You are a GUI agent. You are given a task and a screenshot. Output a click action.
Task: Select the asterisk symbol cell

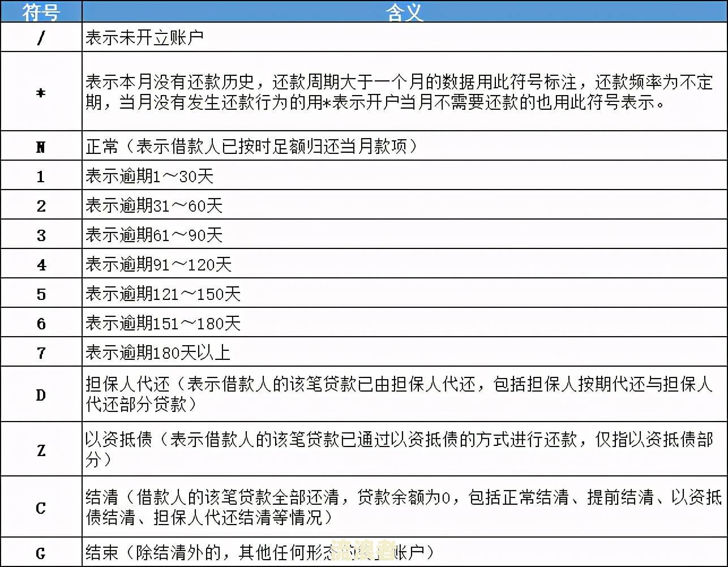41,92
